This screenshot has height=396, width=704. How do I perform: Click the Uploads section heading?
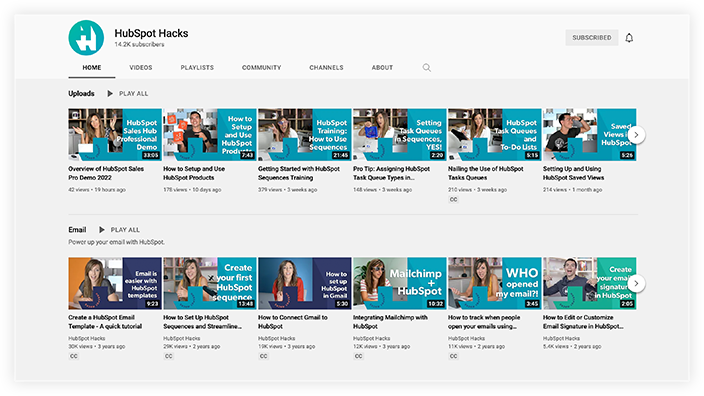(x=81, y=93)
